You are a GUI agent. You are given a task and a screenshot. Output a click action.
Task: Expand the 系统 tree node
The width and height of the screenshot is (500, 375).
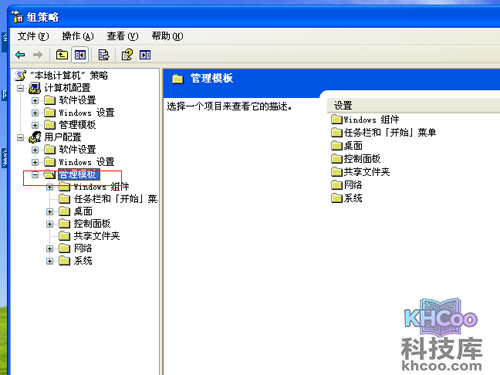point(50,261)
